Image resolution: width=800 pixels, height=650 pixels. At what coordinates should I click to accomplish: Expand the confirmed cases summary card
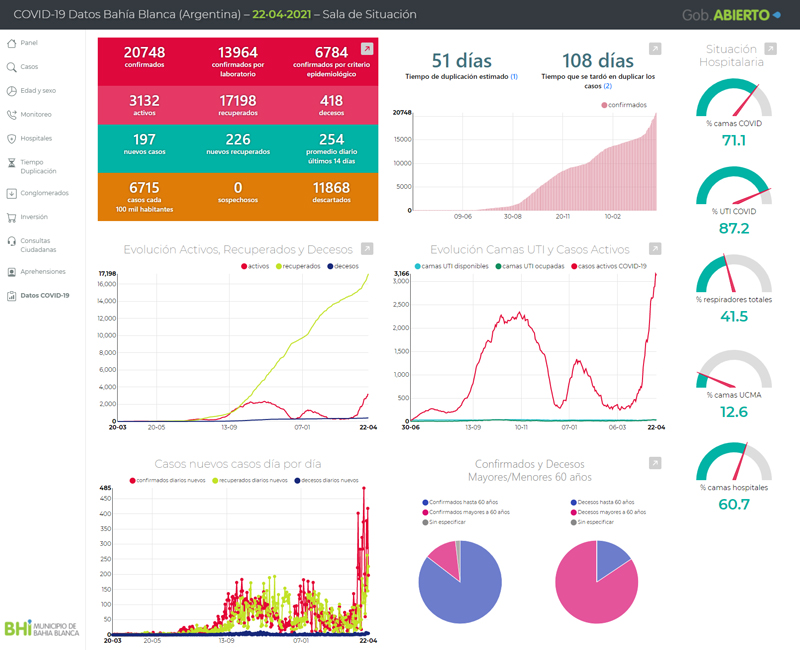[367, 48]
